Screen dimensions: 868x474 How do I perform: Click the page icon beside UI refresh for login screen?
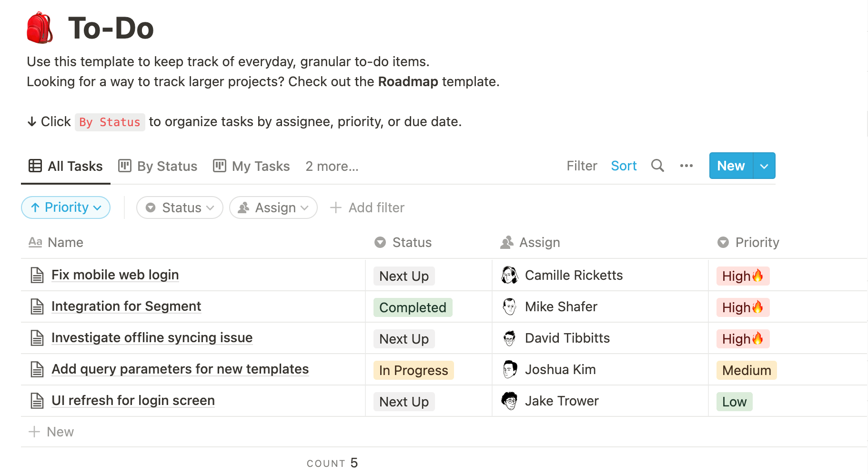point(37,401)
